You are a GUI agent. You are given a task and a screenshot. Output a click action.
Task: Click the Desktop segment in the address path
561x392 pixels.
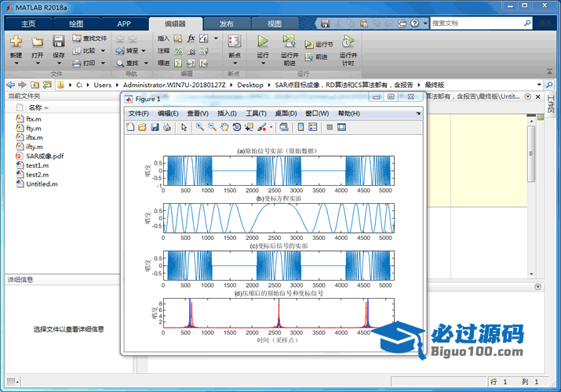250,85
